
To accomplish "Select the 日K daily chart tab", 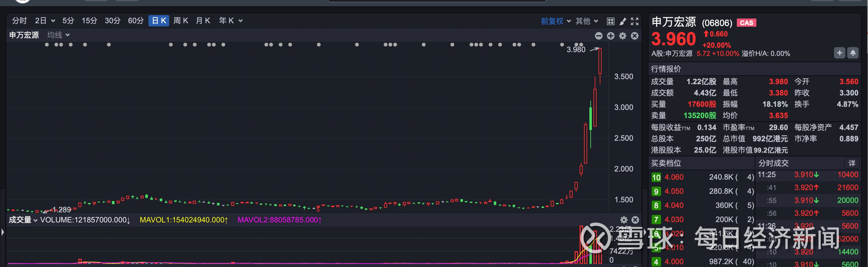I will tap(159, 21).
